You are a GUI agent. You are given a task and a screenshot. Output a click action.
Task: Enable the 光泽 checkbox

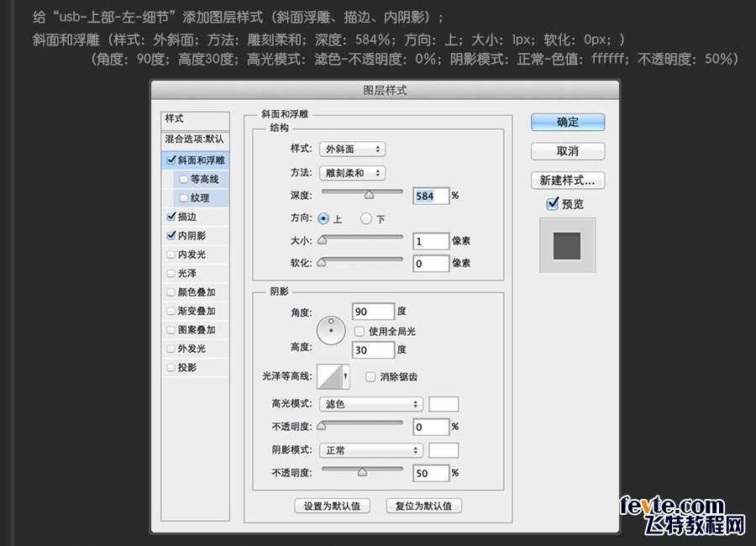pos(171,273)
